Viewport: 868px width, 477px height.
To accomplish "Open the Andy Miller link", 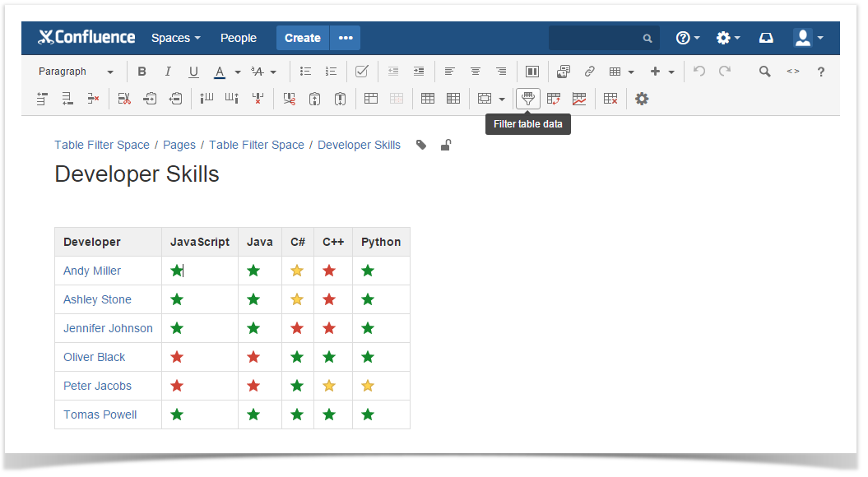I will [92, 271].
